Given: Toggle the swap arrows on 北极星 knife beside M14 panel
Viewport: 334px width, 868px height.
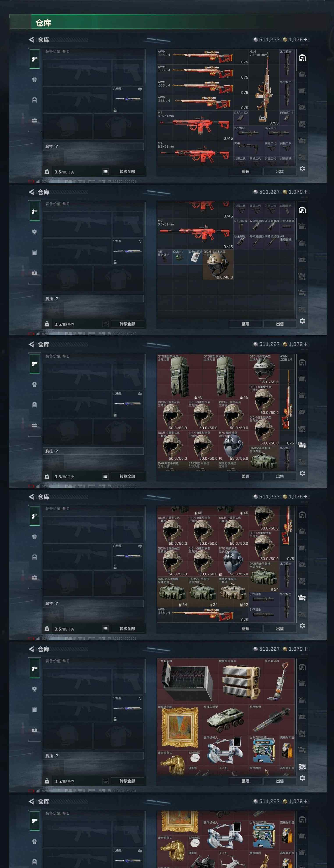Looking at the screenshot, I should tap(140, 89).
